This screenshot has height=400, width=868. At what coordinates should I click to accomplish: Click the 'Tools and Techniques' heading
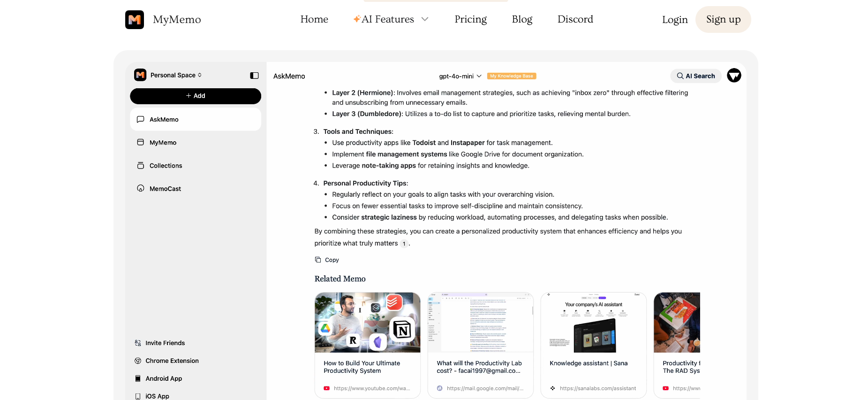(358, 131)
